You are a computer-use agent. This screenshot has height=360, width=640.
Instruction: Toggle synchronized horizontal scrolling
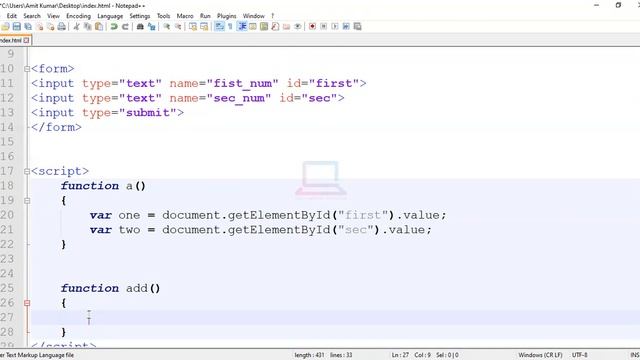(204, 27)
